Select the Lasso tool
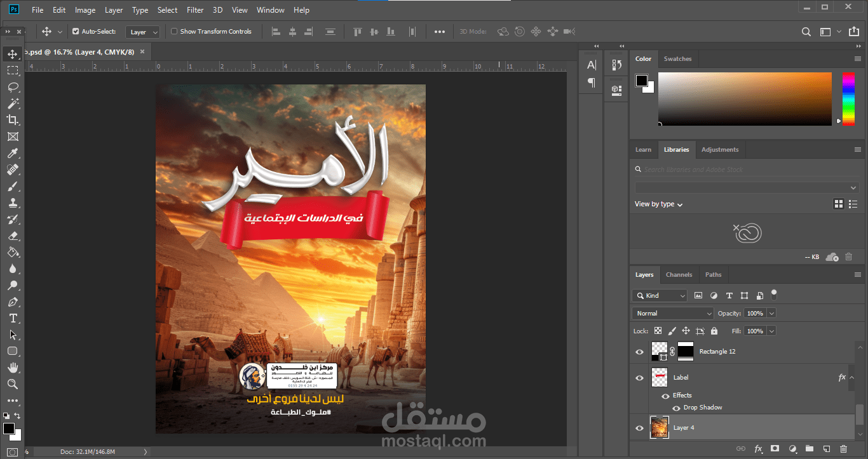This screenshot has width=868, height=459. tap(13, 87)
